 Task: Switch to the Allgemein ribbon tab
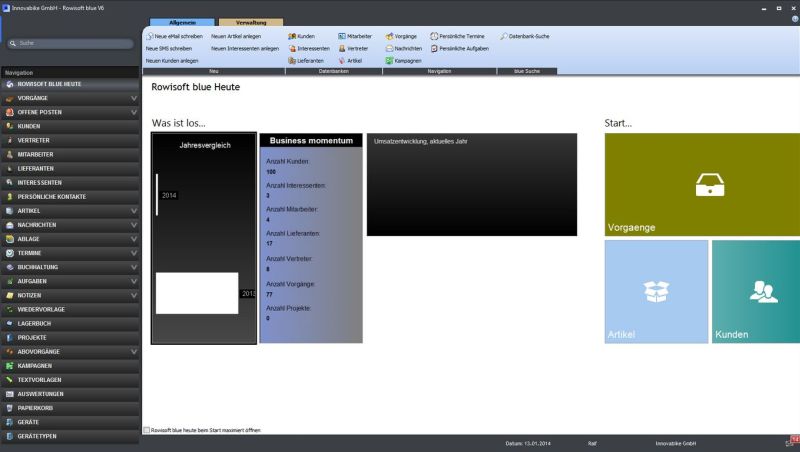pos(182,22)
